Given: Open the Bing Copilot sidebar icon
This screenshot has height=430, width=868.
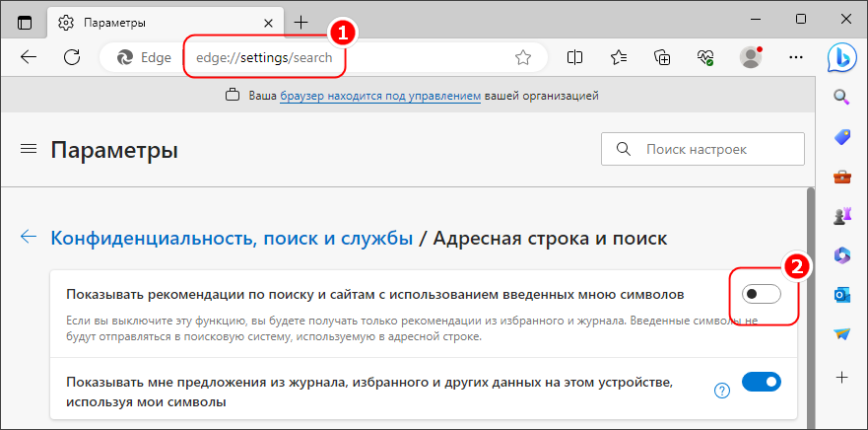Looking at the screenshot, I should [842, 57].
